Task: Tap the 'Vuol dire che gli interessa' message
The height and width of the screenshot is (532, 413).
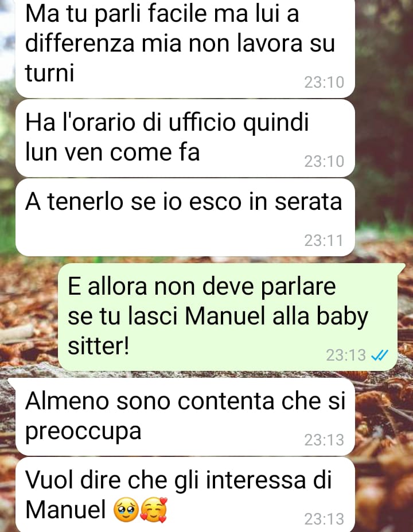Action: (185, 495)
